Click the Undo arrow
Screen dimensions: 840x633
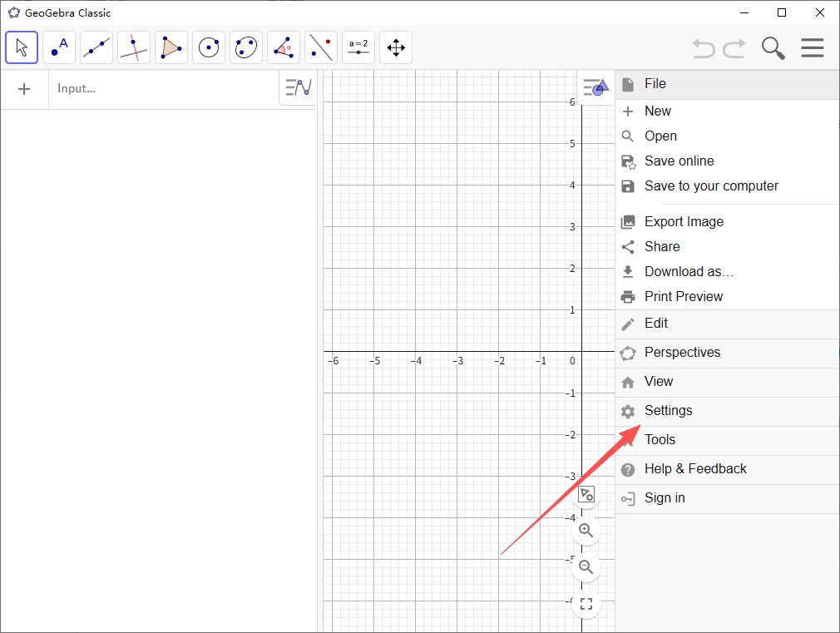(704, 48)
